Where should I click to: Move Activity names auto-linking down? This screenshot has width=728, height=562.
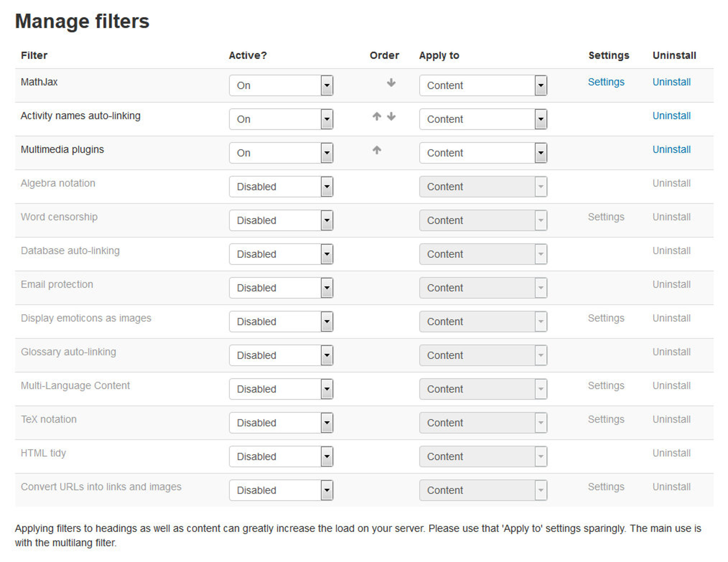point(391,117)
